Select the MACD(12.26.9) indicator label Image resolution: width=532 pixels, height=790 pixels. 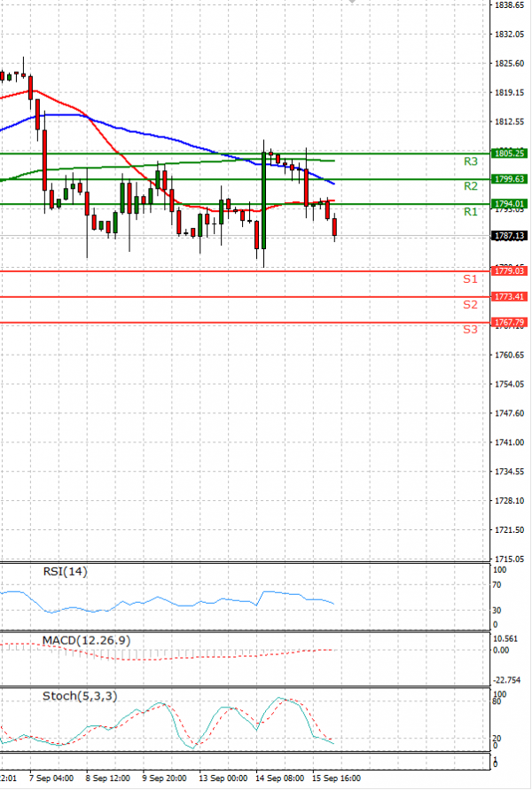click(x=86, y=640)
